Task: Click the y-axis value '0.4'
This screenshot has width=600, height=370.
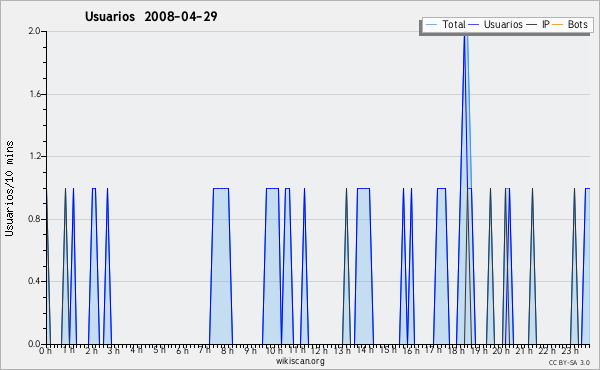Action: [x=34, y=281]
